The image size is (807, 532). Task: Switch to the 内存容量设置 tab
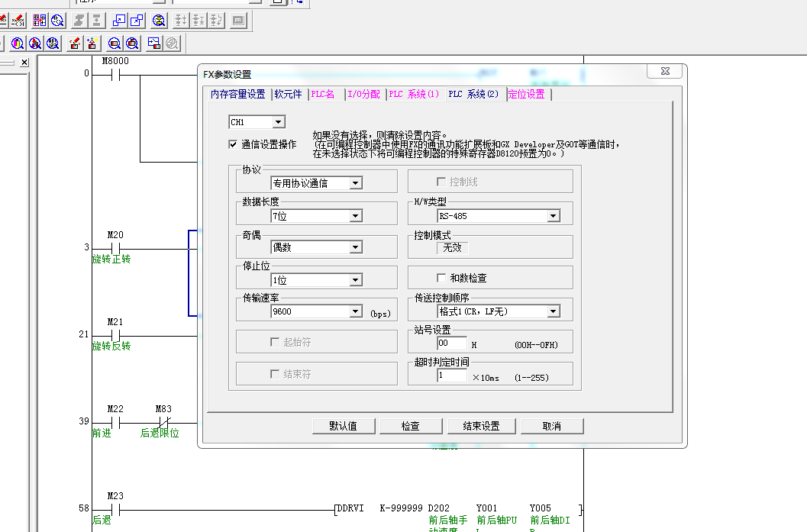point(237,95)
